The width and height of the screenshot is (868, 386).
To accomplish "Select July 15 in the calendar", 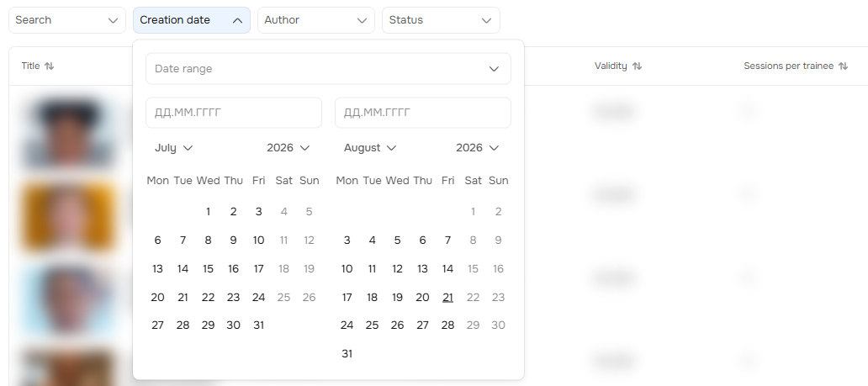I will [208, 268].
